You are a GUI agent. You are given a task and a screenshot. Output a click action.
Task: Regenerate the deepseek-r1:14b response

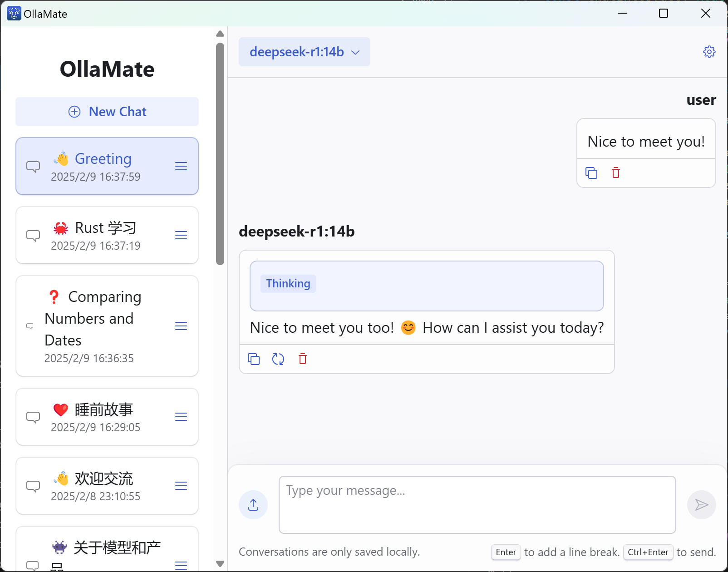coord(278,359)
